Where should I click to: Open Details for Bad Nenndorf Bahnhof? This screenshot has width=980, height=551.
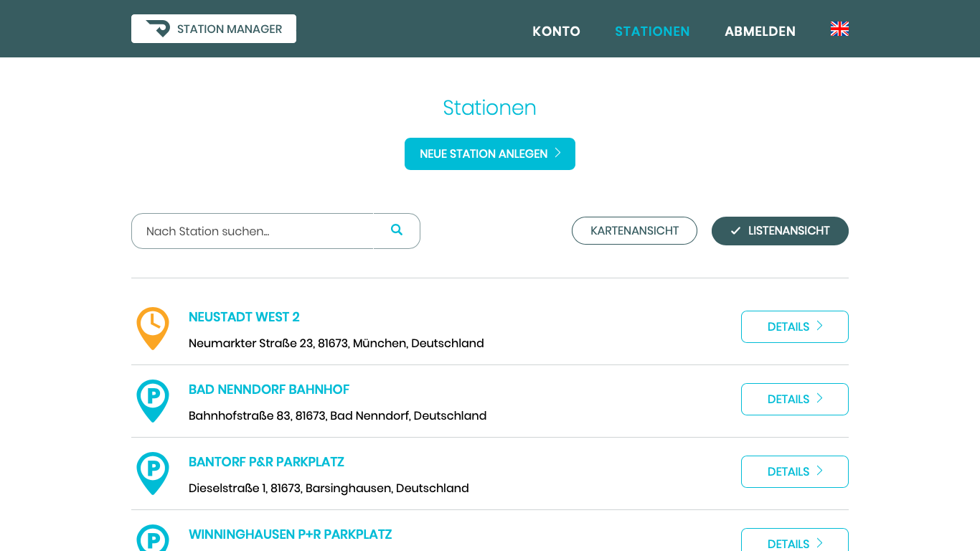point(794,399)
